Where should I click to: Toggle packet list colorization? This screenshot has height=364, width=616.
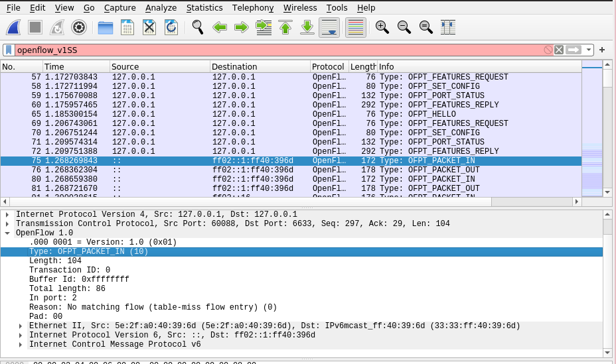pos(356,27)
